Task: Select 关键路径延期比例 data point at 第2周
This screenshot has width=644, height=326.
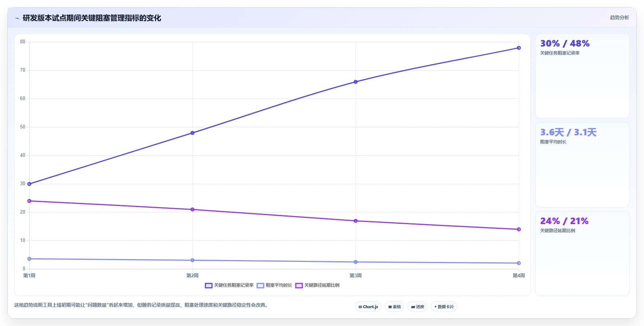Action: 192,210
